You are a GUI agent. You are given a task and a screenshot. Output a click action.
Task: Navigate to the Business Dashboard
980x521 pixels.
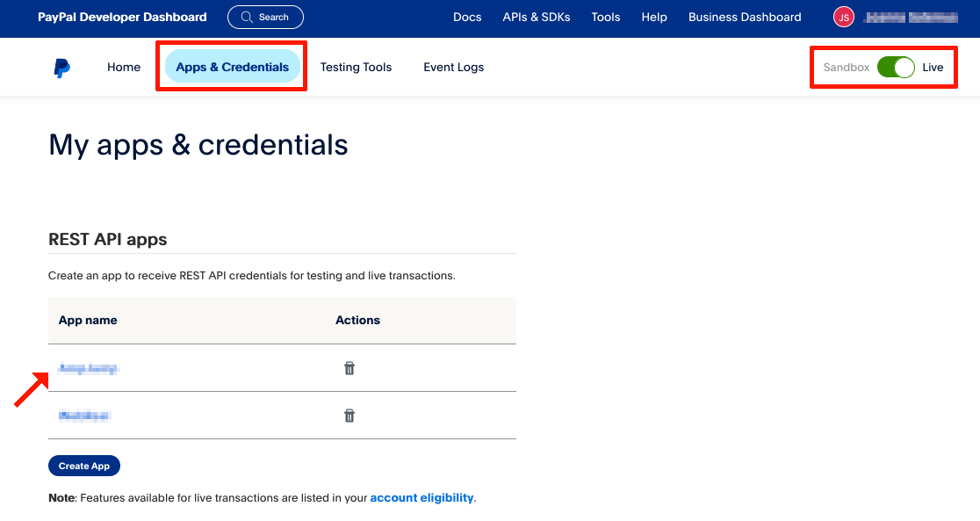tap(745, 17)
